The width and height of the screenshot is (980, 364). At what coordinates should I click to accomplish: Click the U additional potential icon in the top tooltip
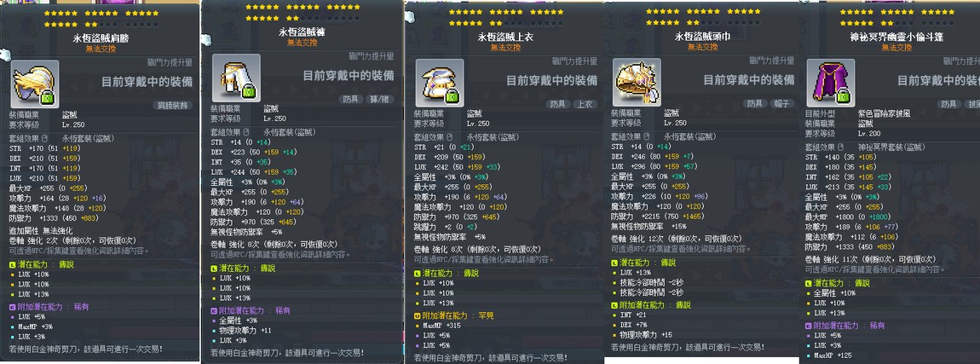pyautogui.click(x=417, y=315)
